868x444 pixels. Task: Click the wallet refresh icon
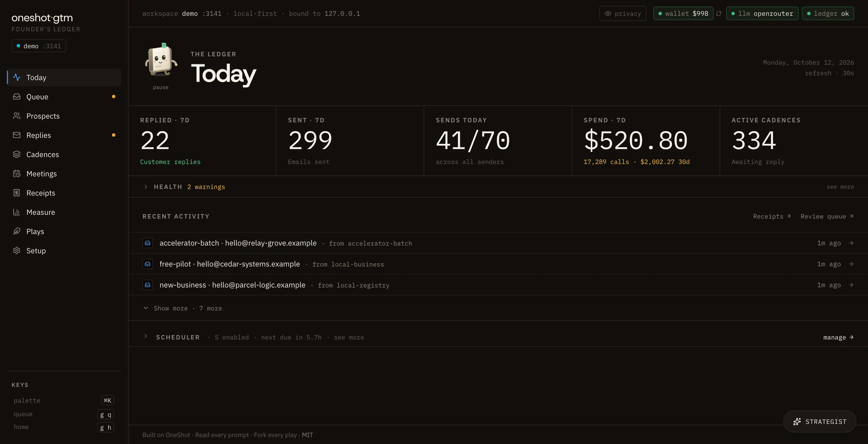pos(719,13)
